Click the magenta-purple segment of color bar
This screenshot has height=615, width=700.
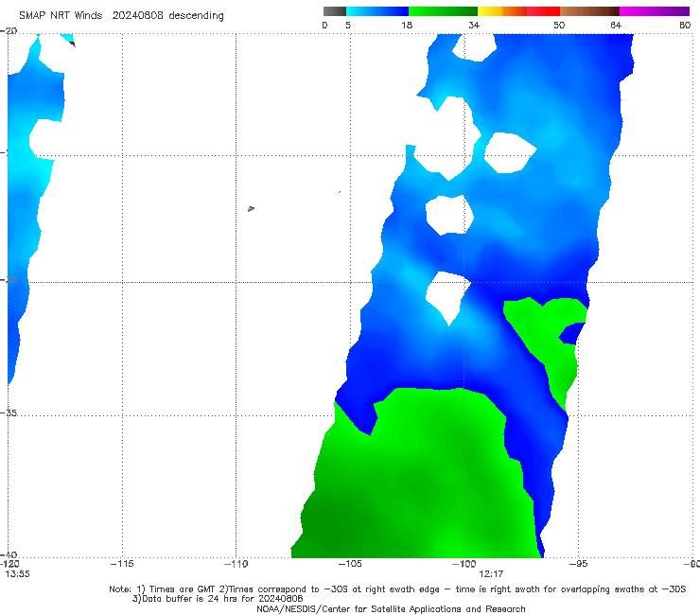point(655,11)
